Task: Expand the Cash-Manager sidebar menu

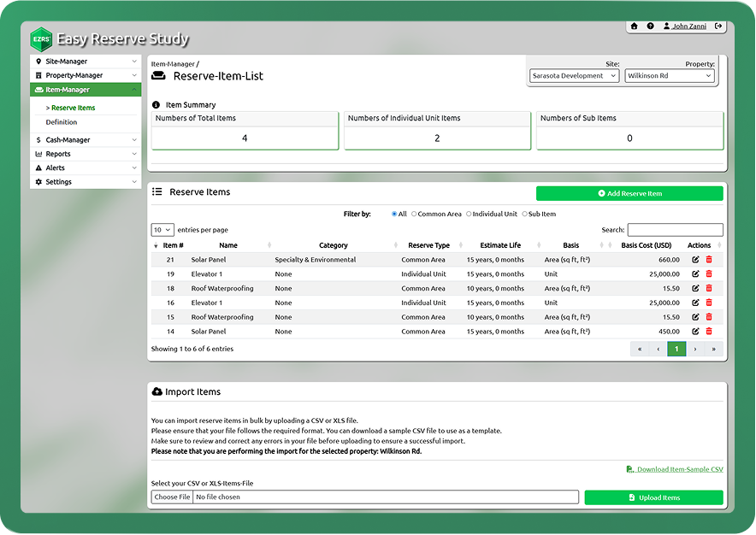Action: [86, 140]
